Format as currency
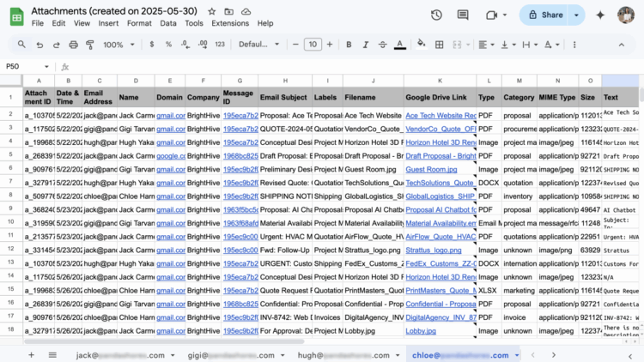 (151, 45)
